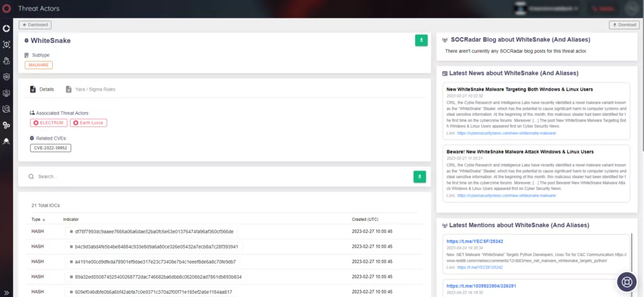Screen dimensions: 644x297
Task: Open news 'New WhiteSnake Malware Targeting Both Windows'
Action: click(x=519, y=89)
